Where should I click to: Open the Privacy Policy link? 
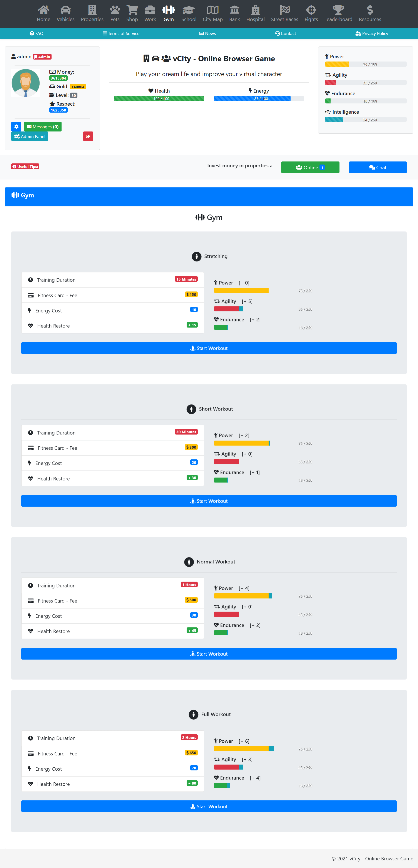click(x=372, y=33)
